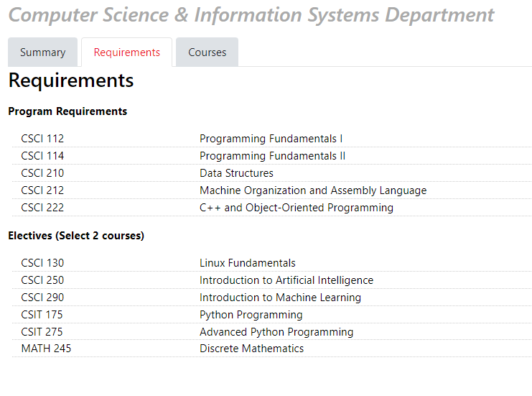
Task: Select the Data Structures course title
Action: click(x=236, y=173)
